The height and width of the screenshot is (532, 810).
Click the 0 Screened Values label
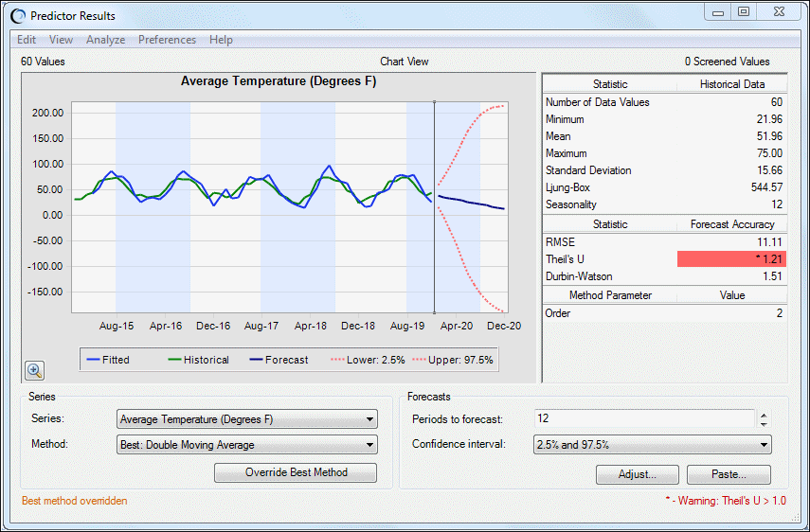click(x=727, y=62)
